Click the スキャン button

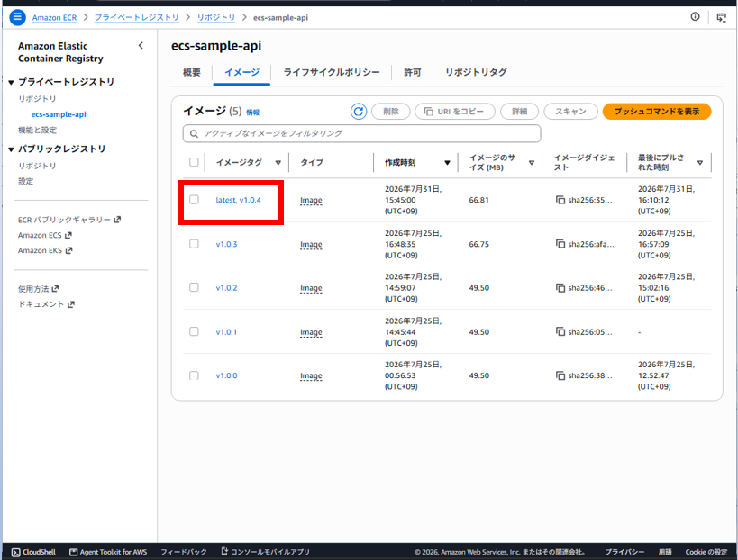[x=570, y=112]
